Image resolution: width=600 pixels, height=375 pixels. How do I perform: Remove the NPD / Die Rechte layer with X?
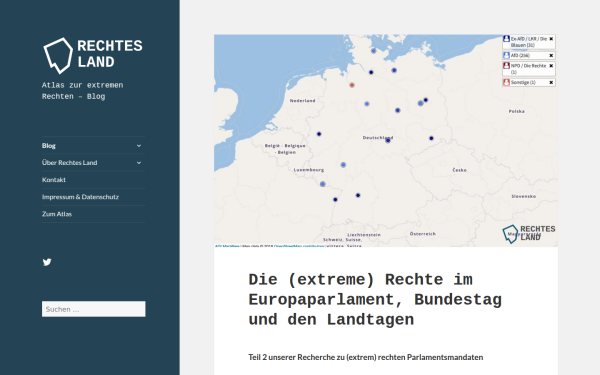click(551, 66)
